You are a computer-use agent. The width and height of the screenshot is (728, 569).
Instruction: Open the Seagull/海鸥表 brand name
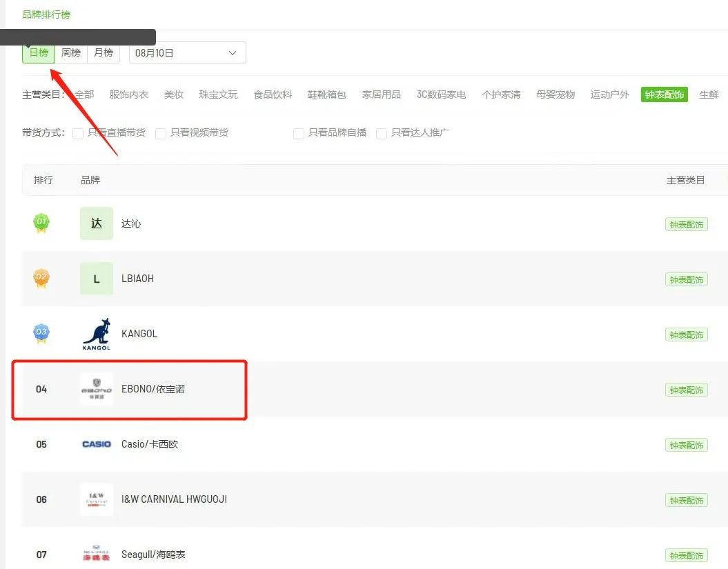coord(153,555)
